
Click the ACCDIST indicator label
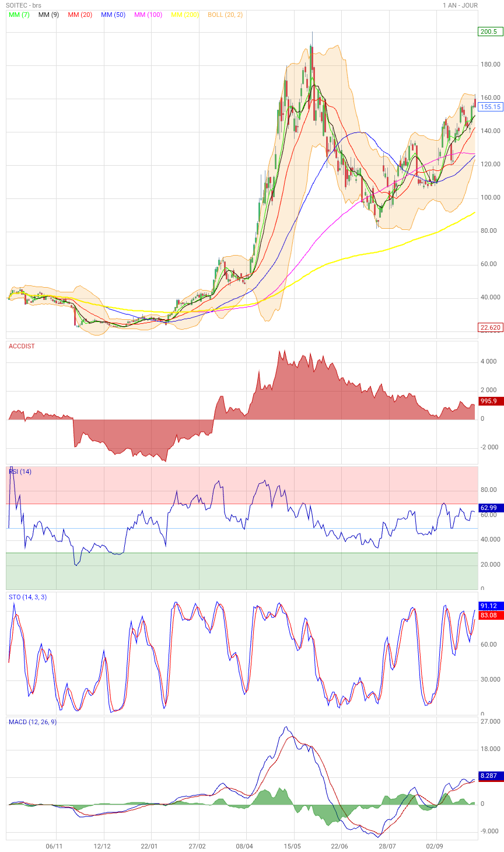pos(22,346)
